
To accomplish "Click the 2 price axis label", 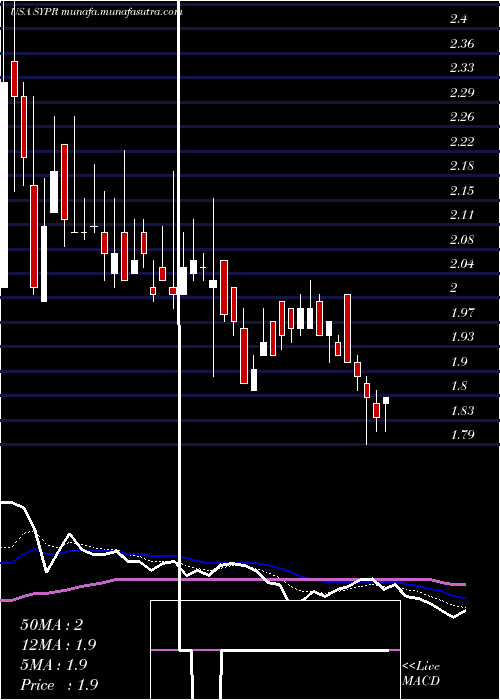I will coord(454,288).
